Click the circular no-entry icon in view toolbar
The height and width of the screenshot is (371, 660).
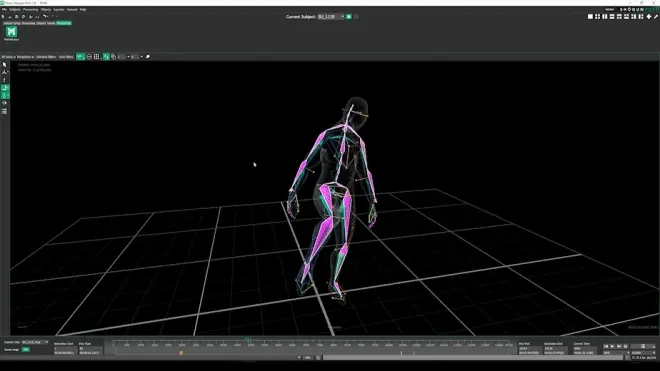(x=89, y=56)
